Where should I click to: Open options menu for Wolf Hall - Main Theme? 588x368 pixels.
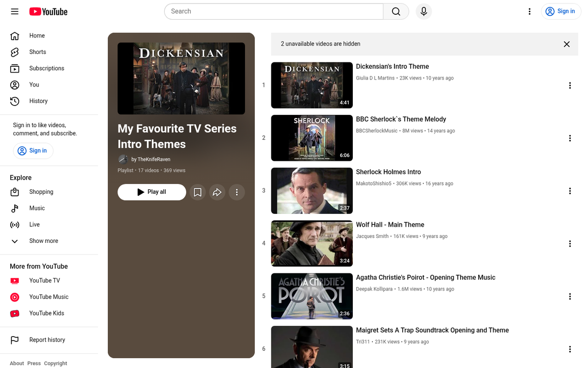(570, 243)
